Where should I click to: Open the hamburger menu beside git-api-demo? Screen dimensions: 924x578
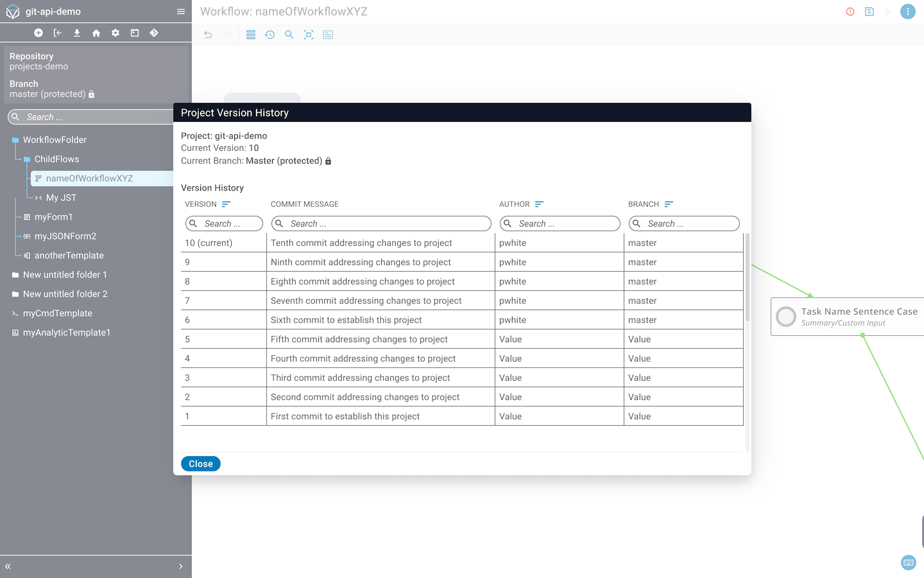(181, 12)
